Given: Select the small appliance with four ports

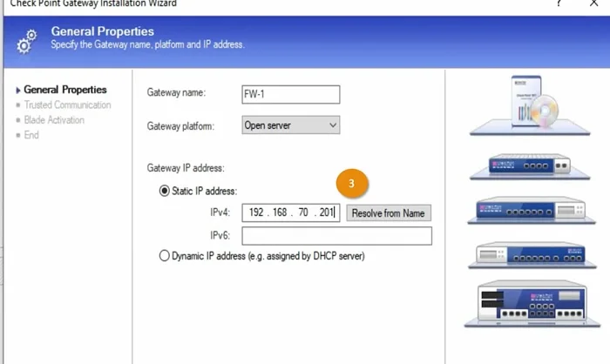Looking at the screenshot, I should [x=530, y=166].
